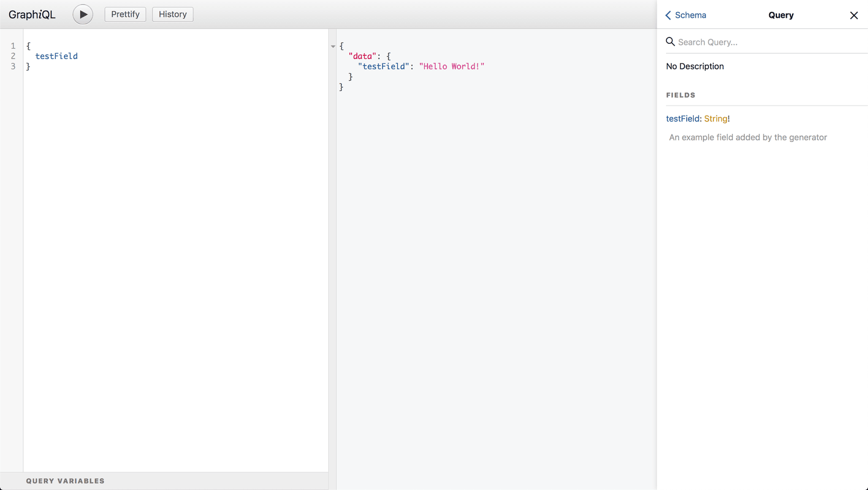Click the No Description label
Screen dimensions: 868x490
(x=695, y=66)
